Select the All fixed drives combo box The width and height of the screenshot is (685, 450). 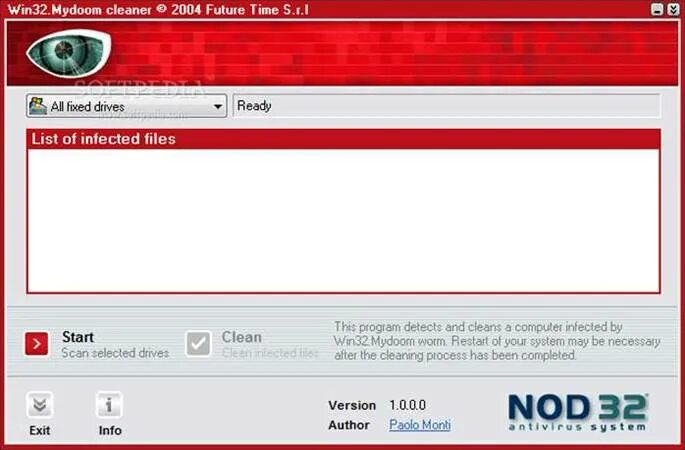point(127,106)
